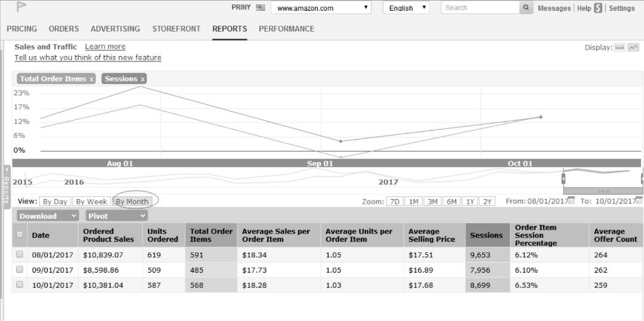Open the Learn more link
This screenshot has height=321, width=644.
pos(105,47)
